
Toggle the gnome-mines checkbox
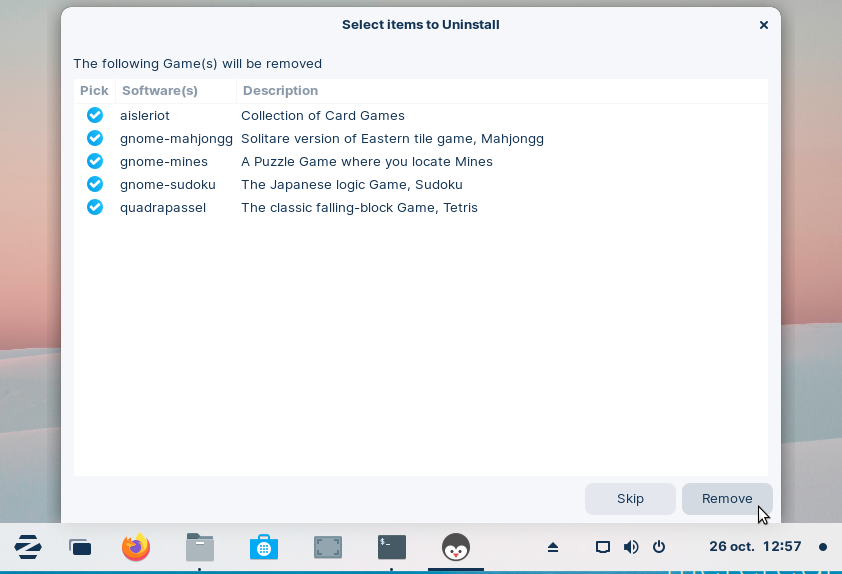(x=95, y=161)
